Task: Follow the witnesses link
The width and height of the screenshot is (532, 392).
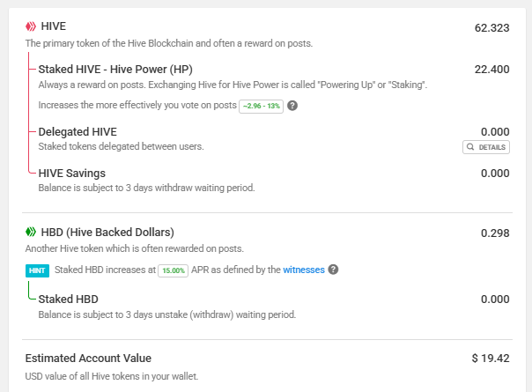Action: coord(304,270)
